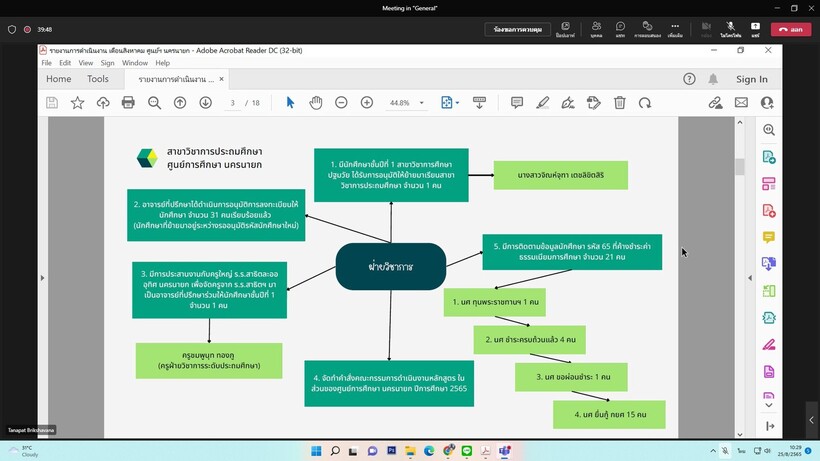The height and width of the screenshot is (461, 820).
Task: Toggle the camera in Teams meeting bar
Action: coord(706,26)
